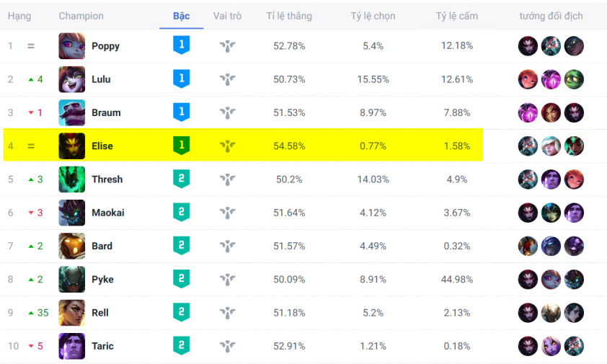Click Rell's rank change up 35

click(39, 313)
